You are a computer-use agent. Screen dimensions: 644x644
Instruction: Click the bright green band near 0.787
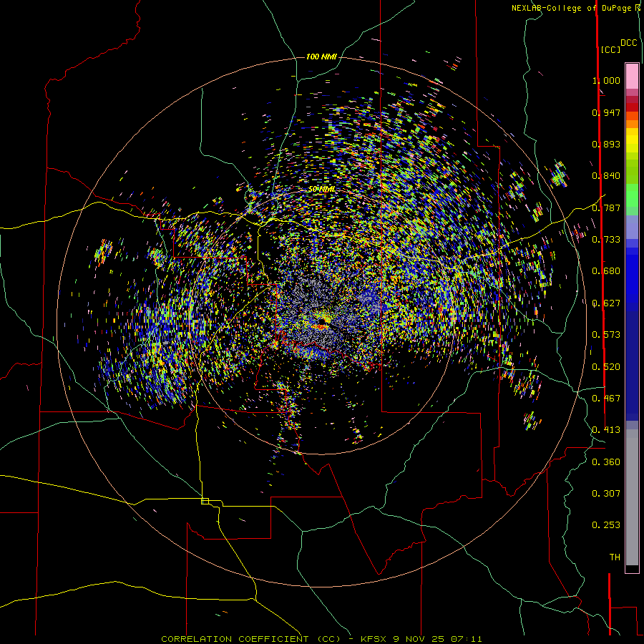pos(632,195)
